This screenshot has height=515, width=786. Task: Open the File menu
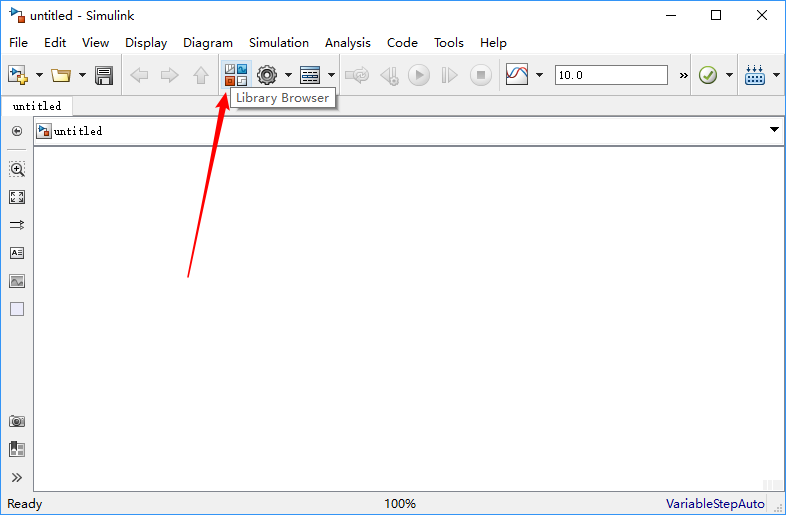coord(19,43)
